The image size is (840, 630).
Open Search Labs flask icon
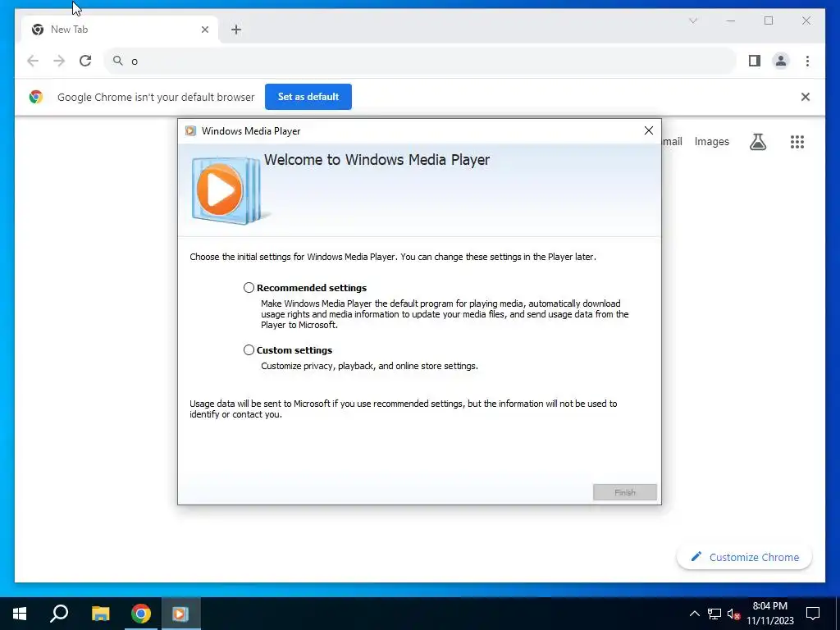point(757,141)
